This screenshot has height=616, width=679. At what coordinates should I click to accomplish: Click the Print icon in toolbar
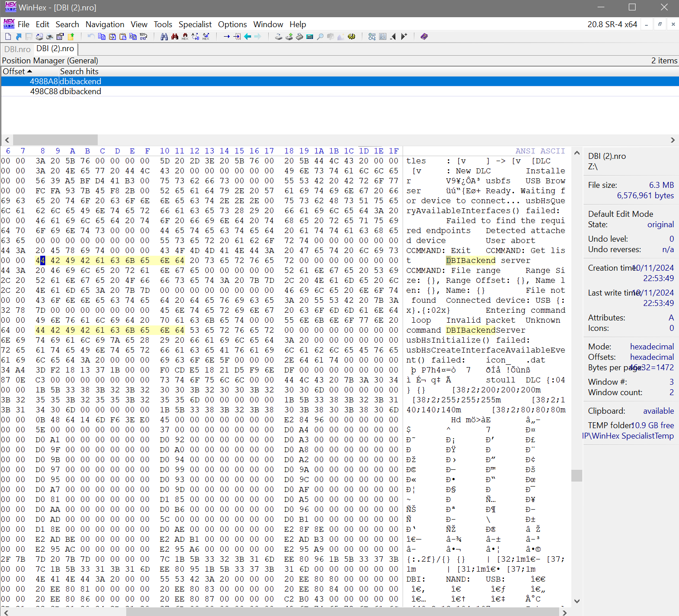50,37
